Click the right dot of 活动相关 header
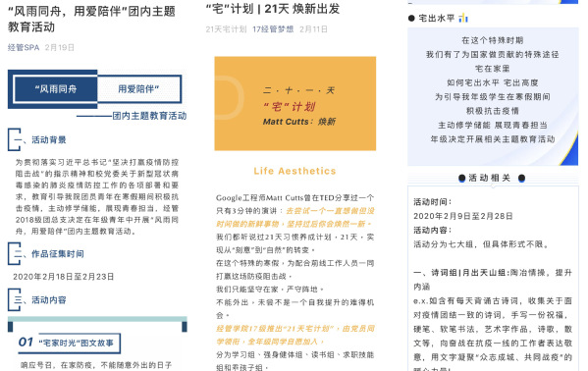 521,179
